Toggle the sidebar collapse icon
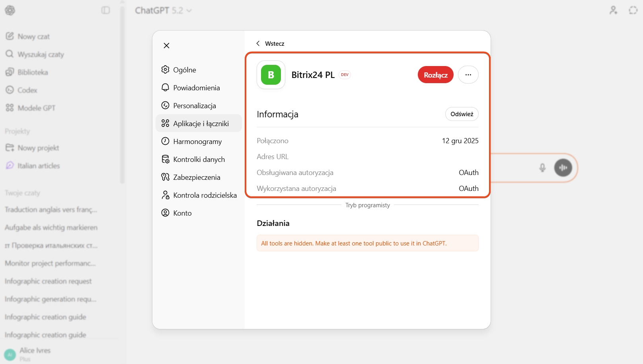 [x=105, y=10]
